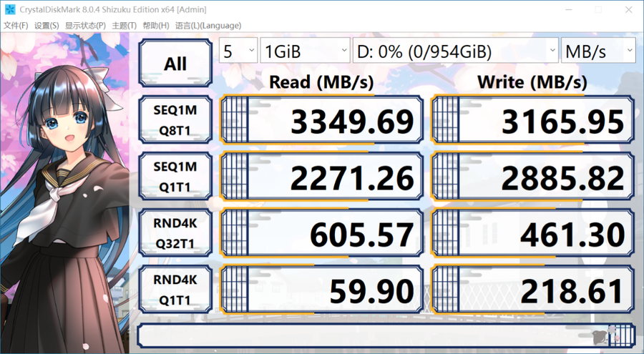Expand the test count dropdown showing 5
644x354 pixels.
coord(238,51)
